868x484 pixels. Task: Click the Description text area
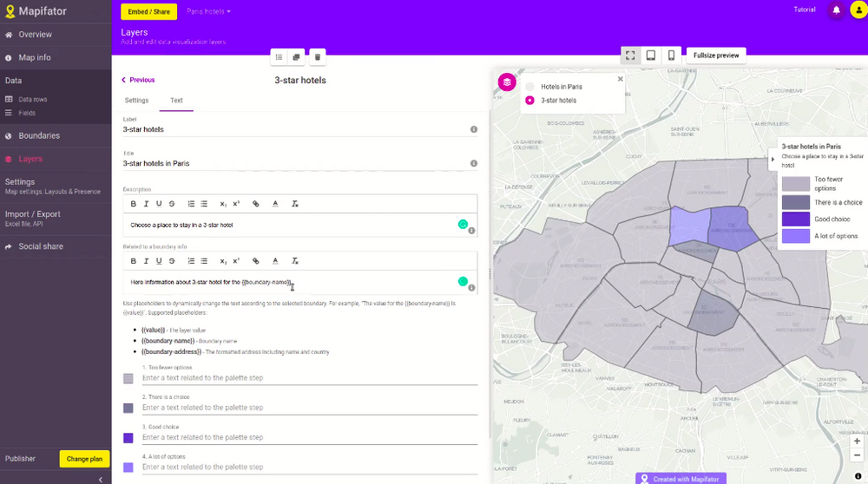click(x=300, y=226)
